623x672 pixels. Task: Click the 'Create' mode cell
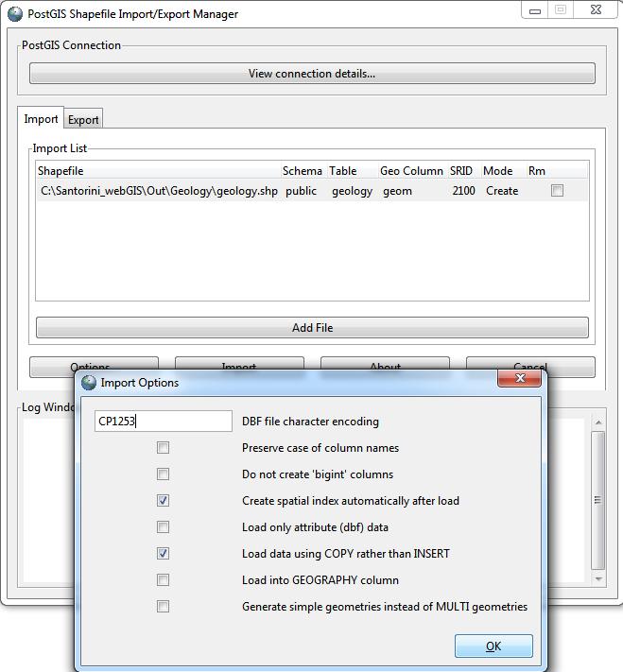point(502,191)
